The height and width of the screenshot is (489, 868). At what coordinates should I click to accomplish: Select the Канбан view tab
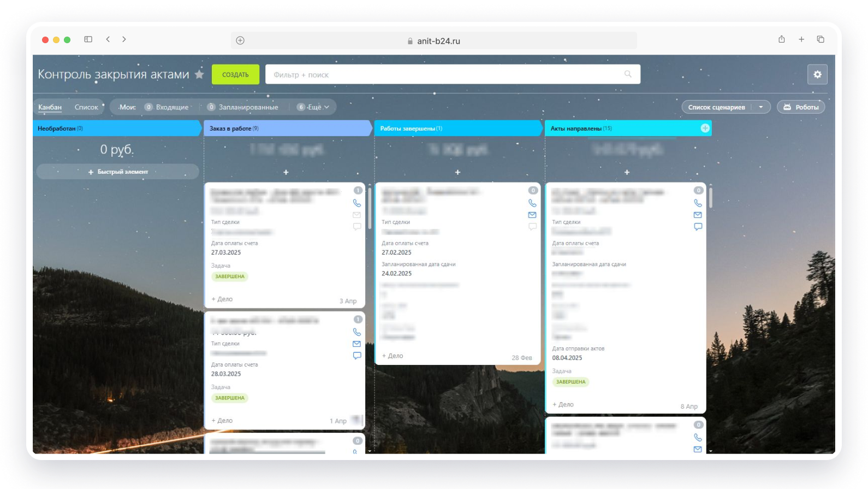[50, 107]
